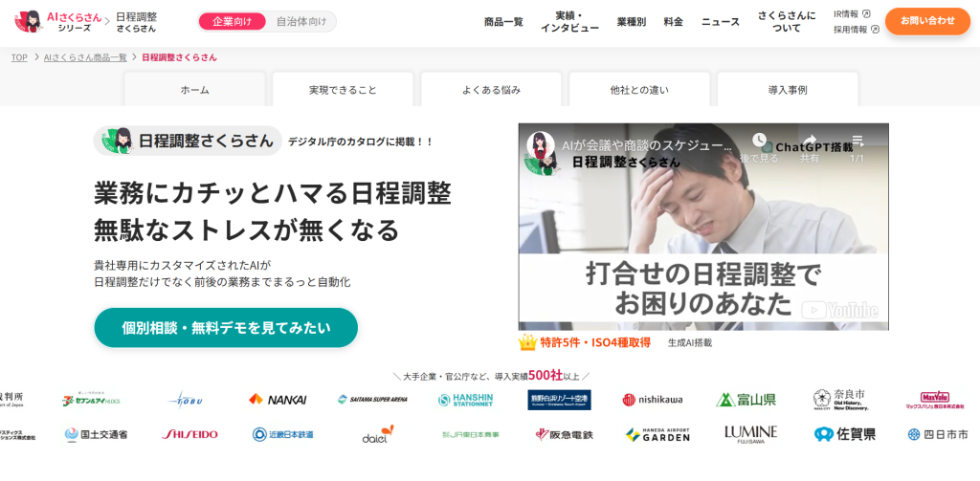Image resolution: width=980 pixels, height=481 pixels.
Task: Click the watch later clock icon on video
Action: click(x=759, y=140)
